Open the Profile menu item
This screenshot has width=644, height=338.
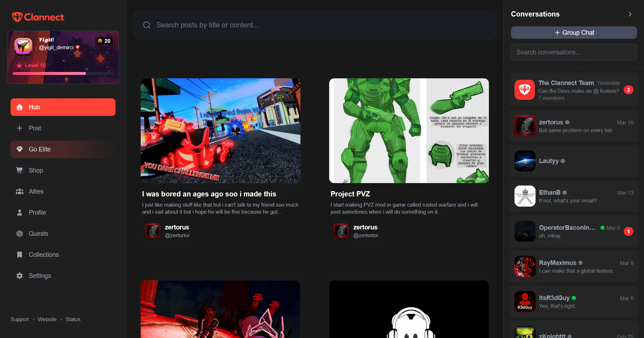point(63,213)
